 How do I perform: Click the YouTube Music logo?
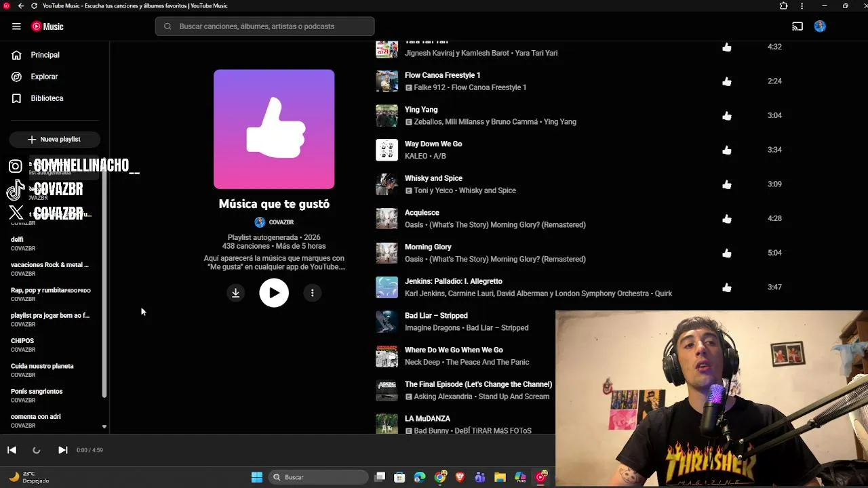click(47, 26)
